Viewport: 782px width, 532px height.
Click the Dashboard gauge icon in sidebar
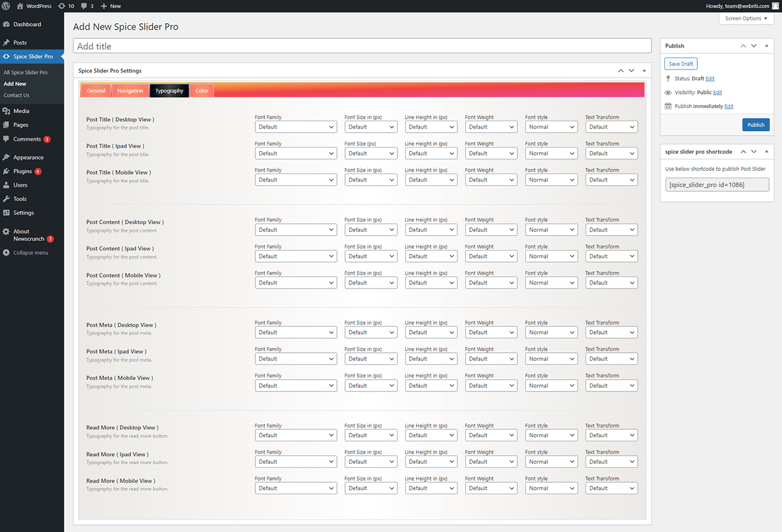pos(6,24)
